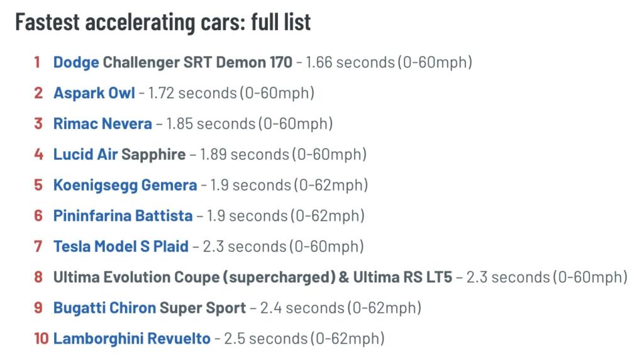Click the 'Ultima Evolution Coupe (supercharged)' text
Viewport: 644px width, 353px height.
192,277
